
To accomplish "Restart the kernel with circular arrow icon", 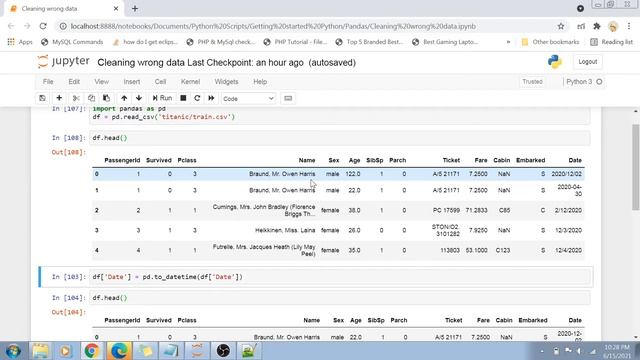I will (197, 98).
